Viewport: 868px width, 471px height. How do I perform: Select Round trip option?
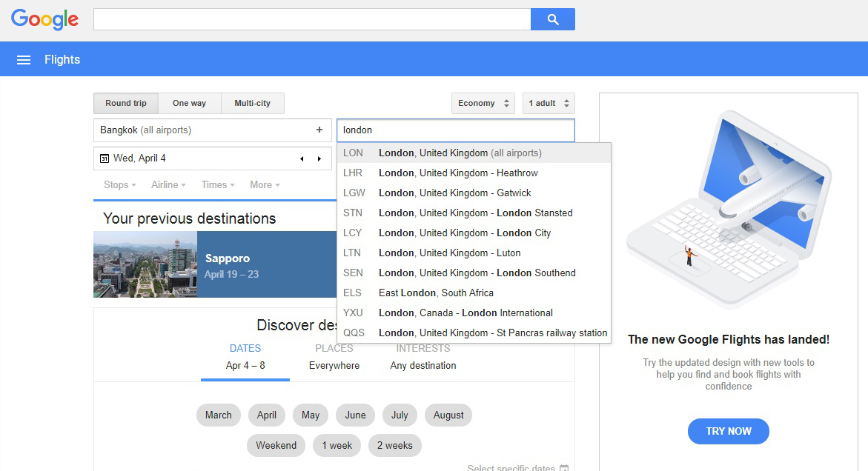point(126,104)
